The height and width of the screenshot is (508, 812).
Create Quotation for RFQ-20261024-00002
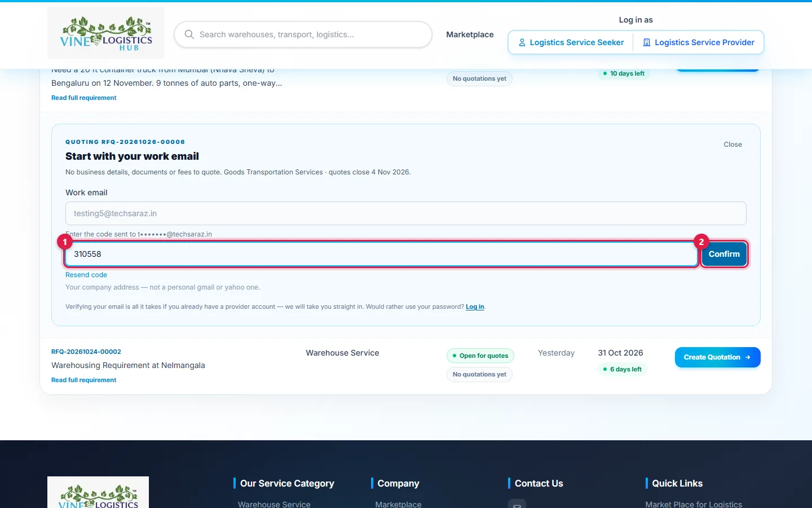[717, 357]
